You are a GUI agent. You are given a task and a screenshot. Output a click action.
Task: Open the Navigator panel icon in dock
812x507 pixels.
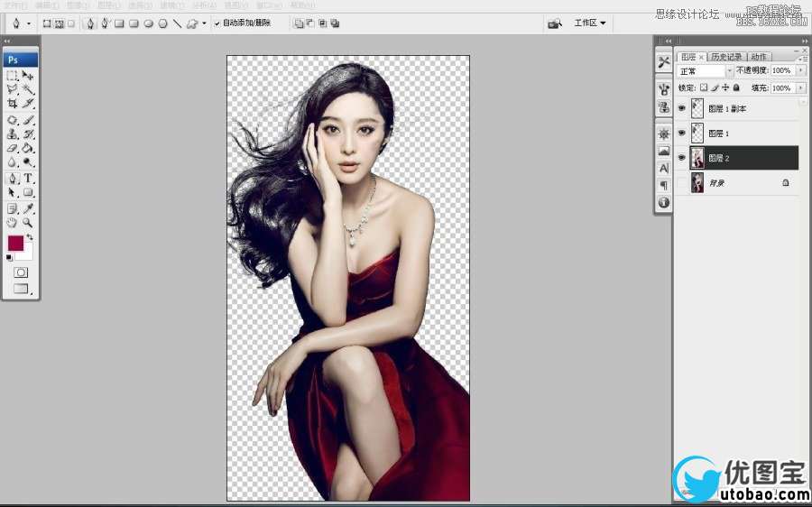[x=664, y=134]
